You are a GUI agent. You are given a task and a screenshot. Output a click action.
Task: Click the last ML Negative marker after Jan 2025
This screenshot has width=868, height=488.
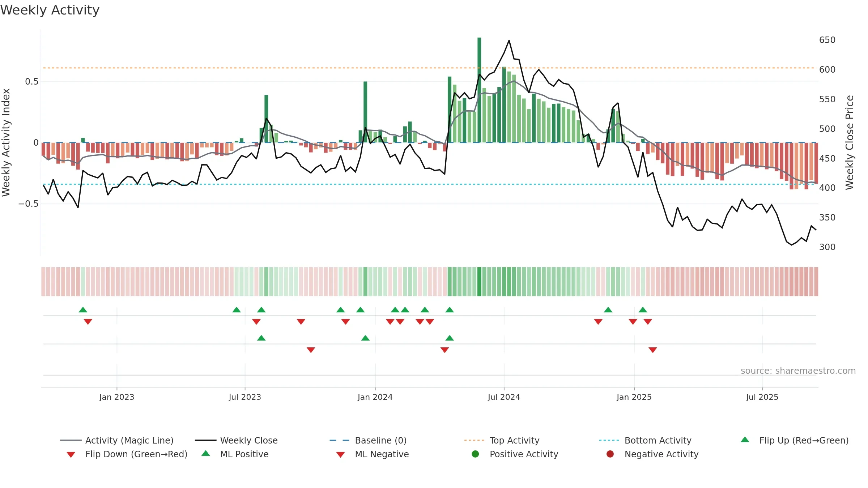click(653, 350)
